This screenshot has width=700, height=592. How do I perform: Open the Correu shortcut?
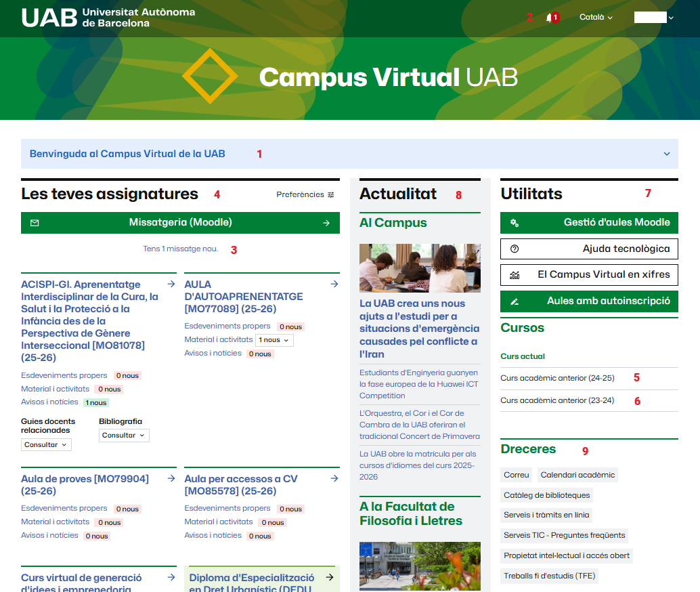pyautogui.click(x=516, y=475)
